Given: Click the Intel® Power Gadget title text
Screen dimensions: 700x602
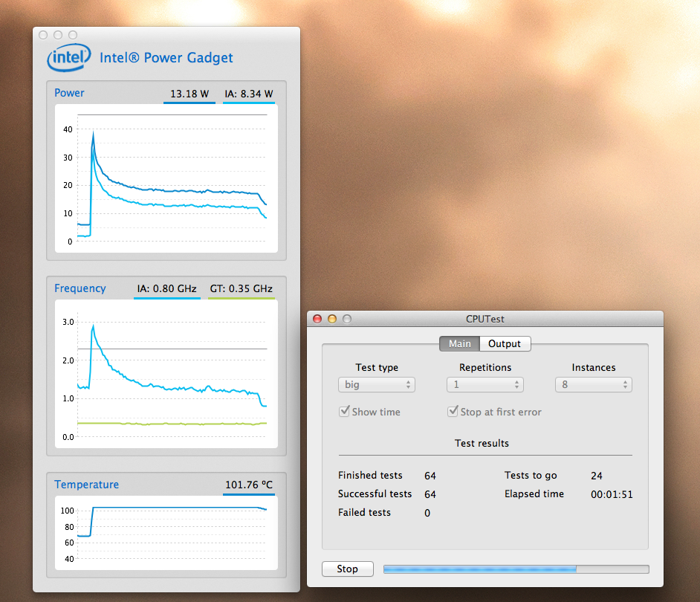Looking at the screenshot, I should 166,58.
